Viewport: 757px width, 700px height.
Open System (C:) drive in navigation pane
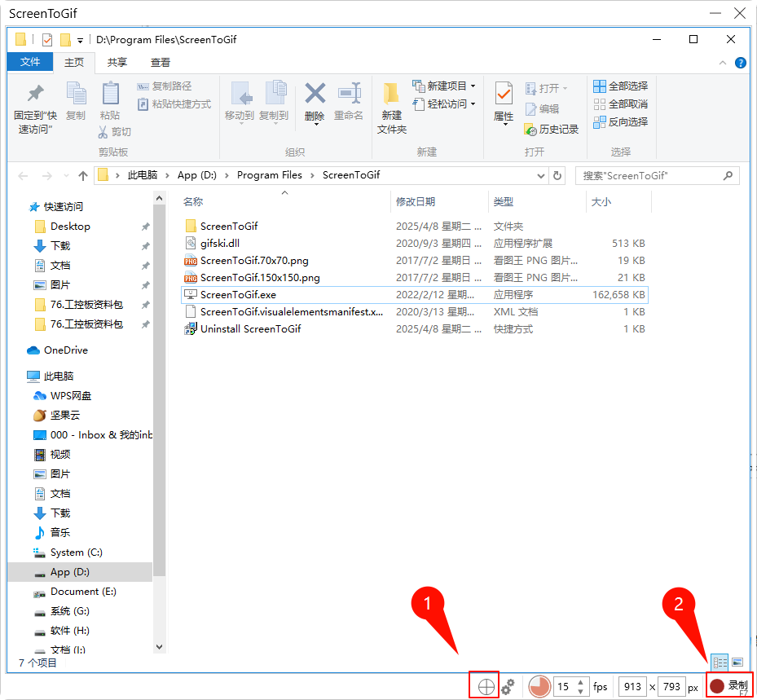pyautogui.click(x=68, y=553)
